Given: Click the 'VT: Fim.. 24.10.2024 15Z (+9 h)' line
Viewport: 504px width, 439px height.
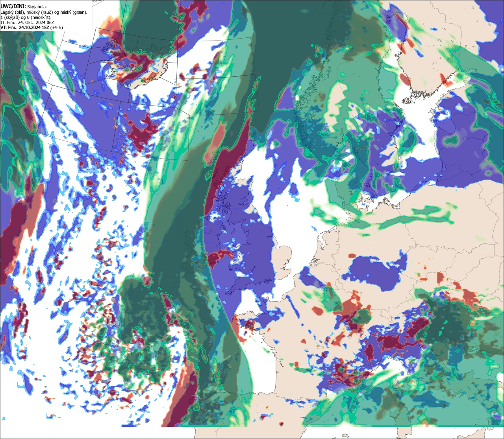Looking at the screenshot, I should click(x=31, y=27).
